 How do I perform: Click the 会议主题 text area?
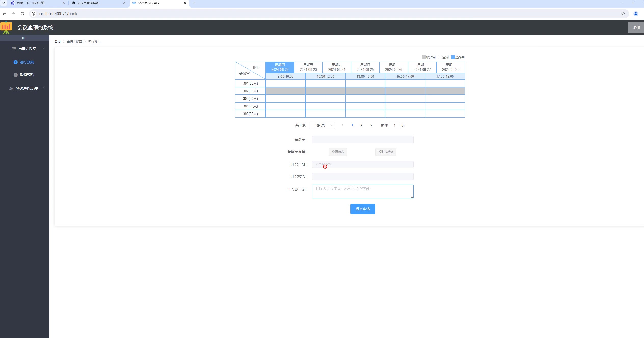pos(363,191)
